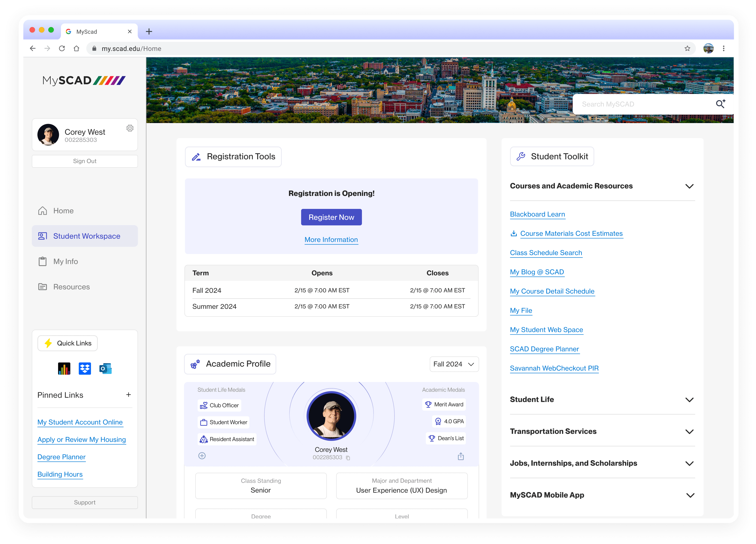756x544 pixels.
Task: Open the My File link
Action: (521, 310)
